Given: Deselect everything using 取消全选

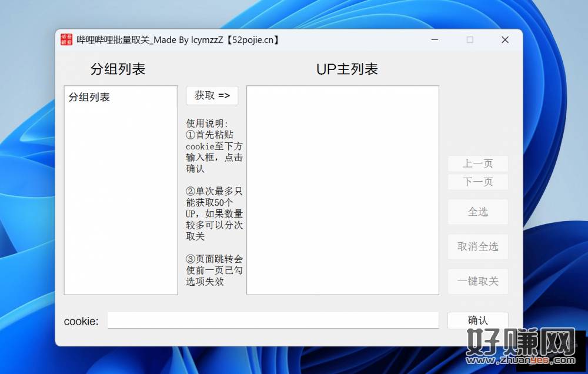Looking at the screenshot, I should coord(477,246).
